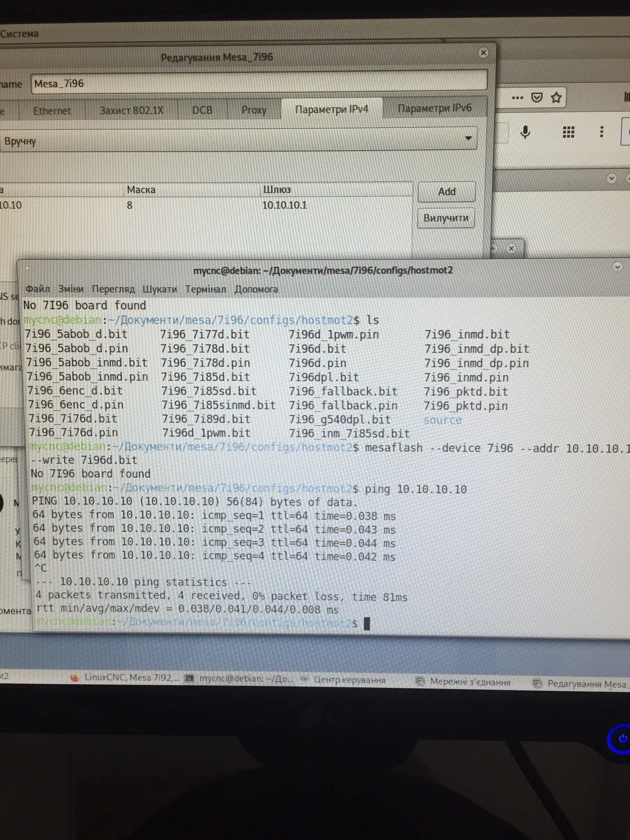Open terminal Перегляд menu
This screenshot has height=840, width=630.
pyautogui.click(x=113, y=289)
